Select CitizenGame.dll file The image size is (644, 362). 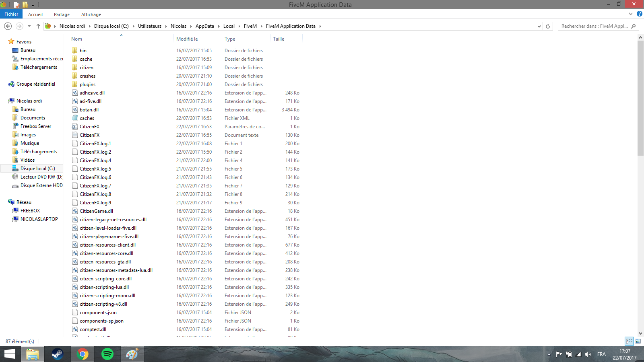click(x=96, y=211)
